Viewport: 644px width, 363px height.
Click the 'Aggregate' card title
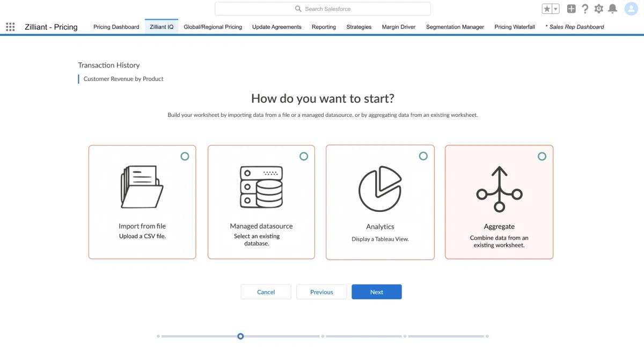click(499, 227)
